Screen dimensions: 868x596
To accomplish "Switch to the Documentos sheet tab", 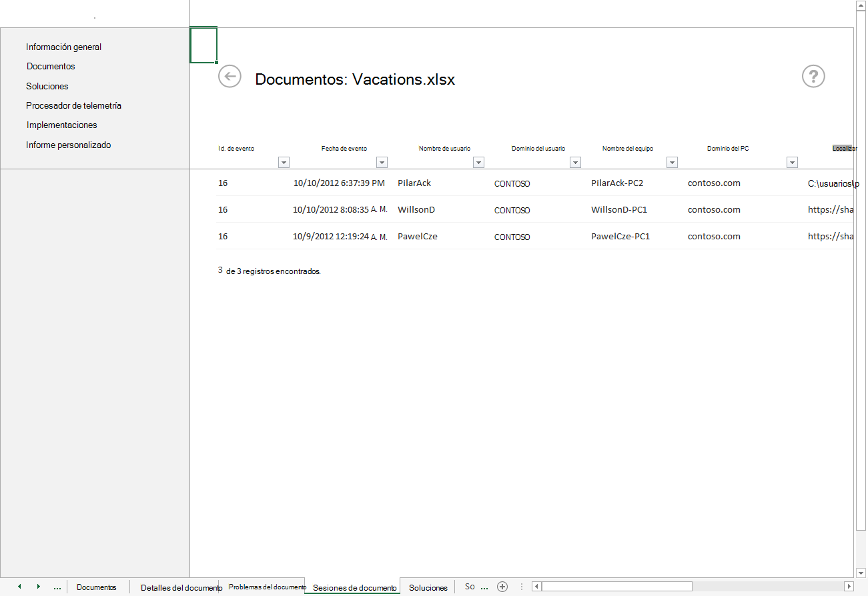I will coord(97,587).
